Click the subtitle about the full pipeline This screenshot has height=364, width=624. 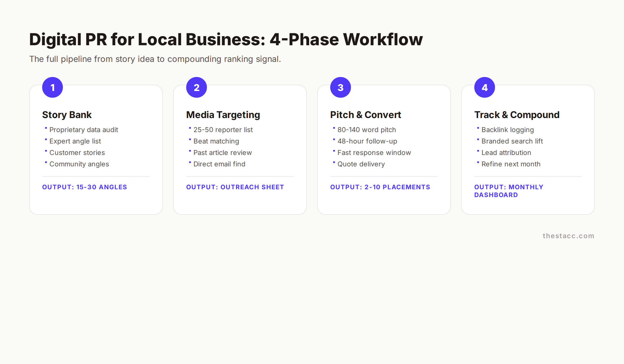pyautogui.click(x=155, y=59)
